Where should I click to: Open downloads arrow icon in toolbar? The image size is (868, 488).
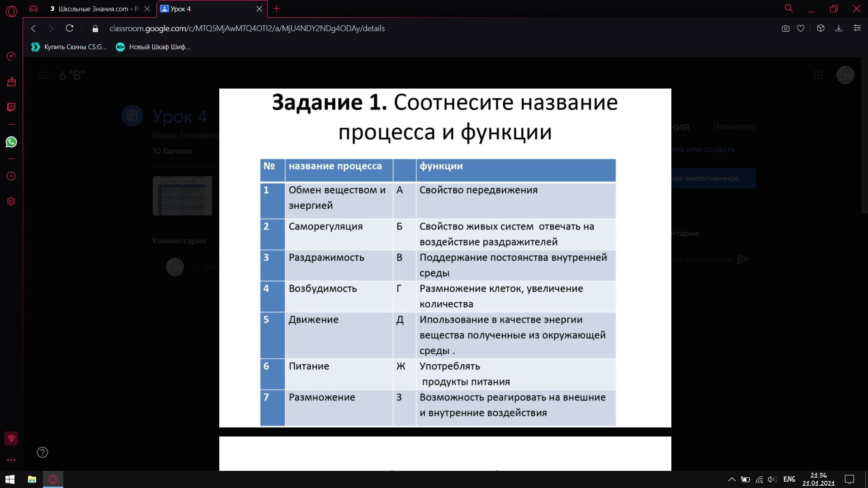(839, 28)
